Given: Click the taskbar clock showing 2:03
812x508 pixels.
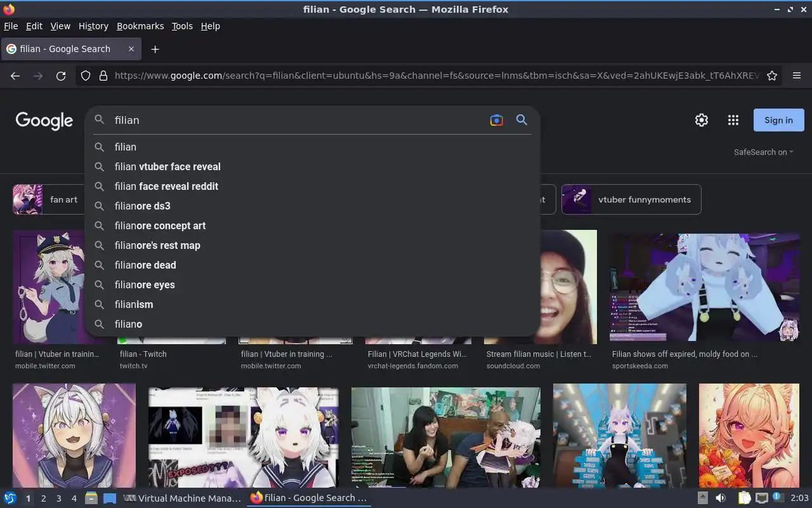Looking at the screenshot, I should (x=799, y=498).
